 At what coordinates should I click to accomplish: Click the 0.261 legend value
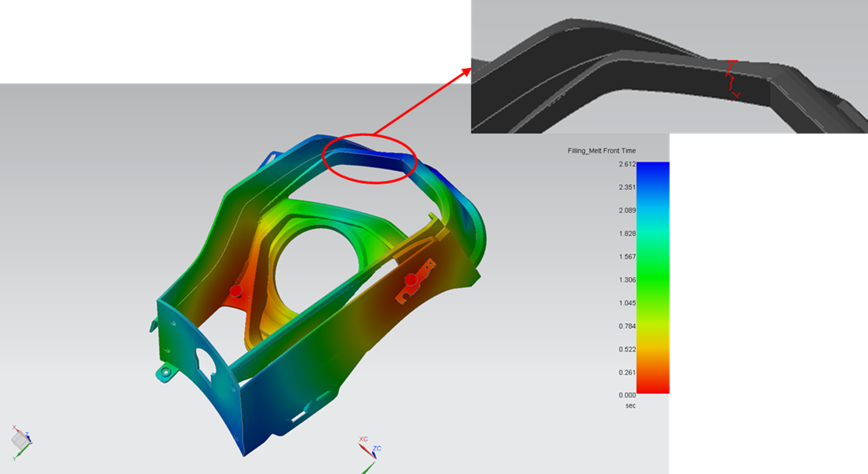click(x=627, y=372)
